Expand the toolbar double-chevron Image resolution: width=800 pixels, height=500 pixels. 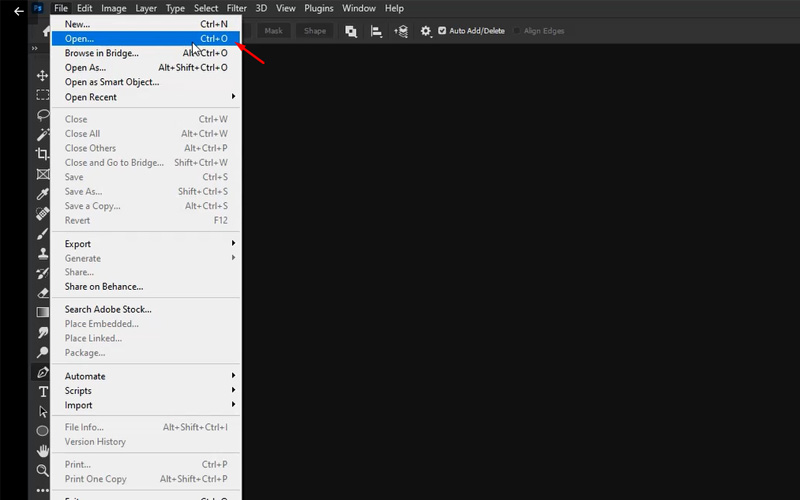click(x=35, y=48)
